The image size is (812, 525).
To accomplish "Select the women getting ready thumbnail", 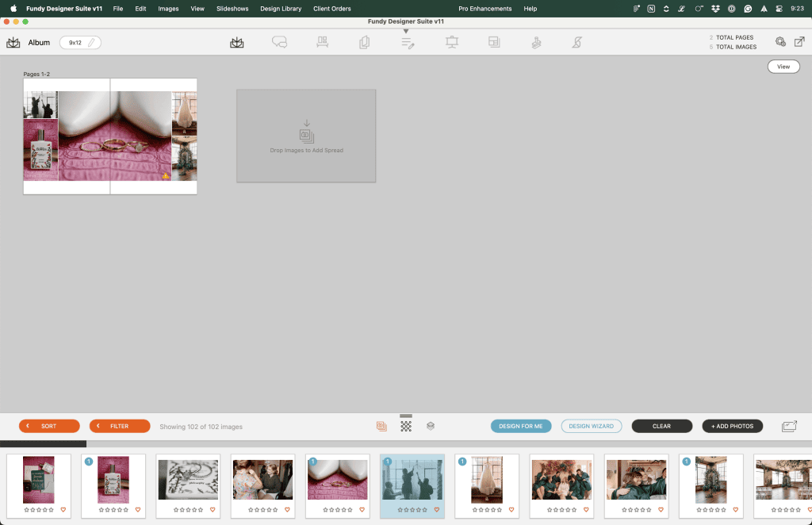I will 262,480.
